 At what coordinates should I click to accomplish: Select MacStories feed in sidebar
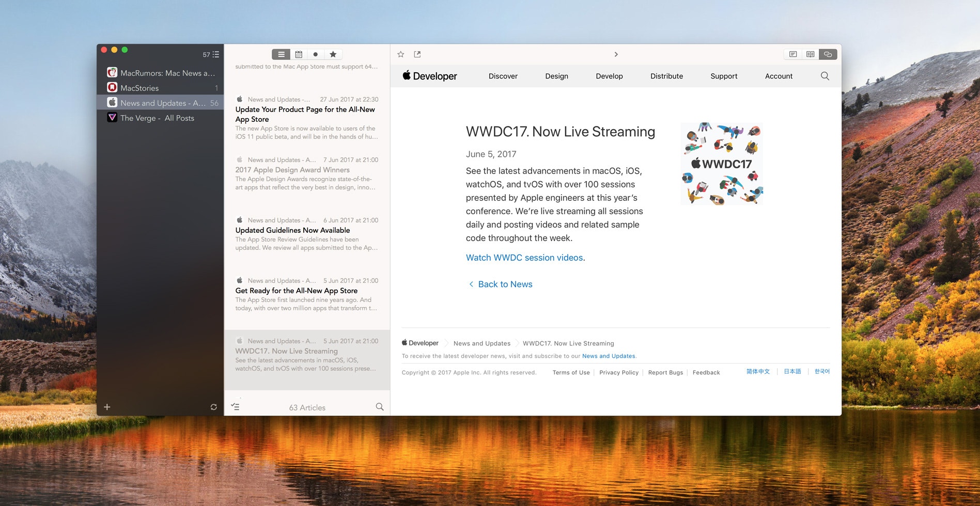tap(160, 88)
